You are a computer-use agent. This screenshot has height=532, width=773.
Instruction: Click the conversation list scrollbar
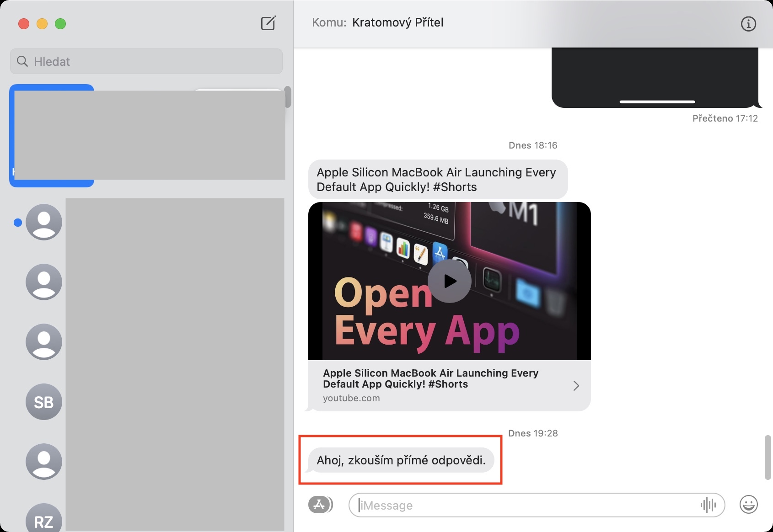[x=288, y=97]
